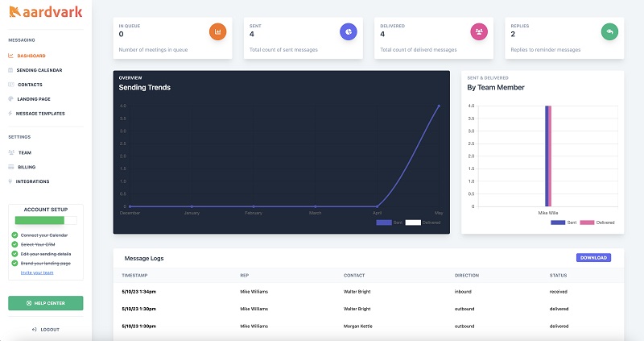Screen dimensions: 644x341
Task: Toggle the Select Your CRM checkmark
Action: point(14,244)
